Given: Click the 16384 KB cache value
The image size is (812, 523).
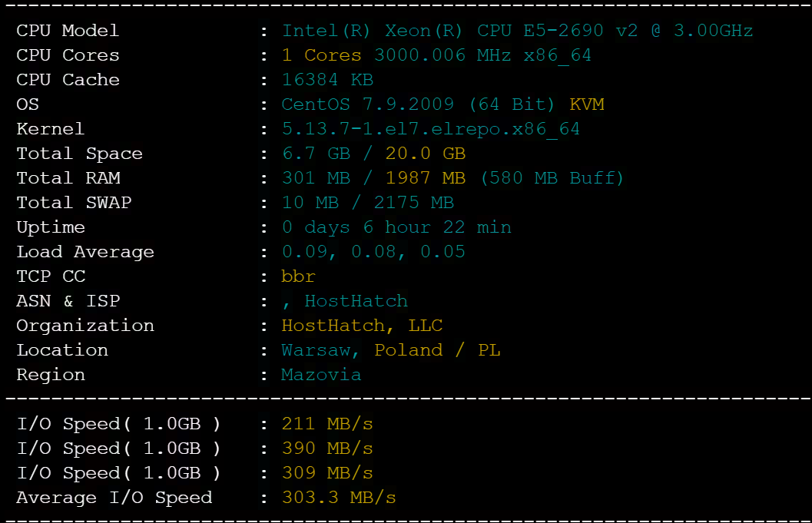Looking at the screenshot, I should coord(327,80).
